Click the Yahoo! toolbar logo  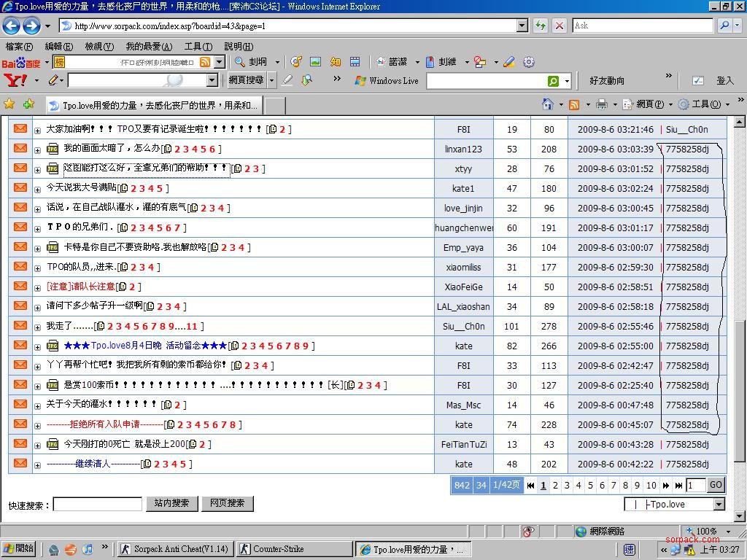coord(15,80)
